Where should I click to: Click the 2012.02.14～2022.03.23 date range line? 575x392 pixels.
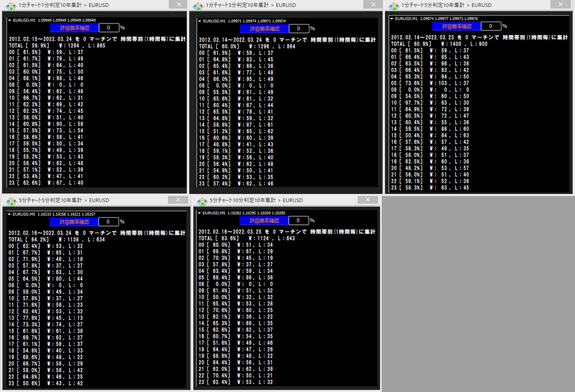pyautogui.click(x=480, y=37)
